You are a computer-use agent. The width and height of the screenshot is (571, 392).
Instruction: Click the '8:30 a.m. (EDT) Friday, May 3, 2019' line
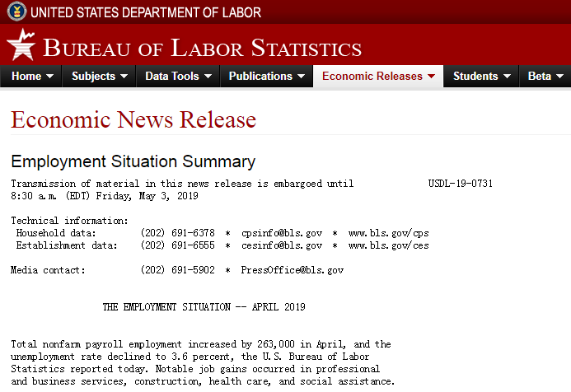point(105,196)
